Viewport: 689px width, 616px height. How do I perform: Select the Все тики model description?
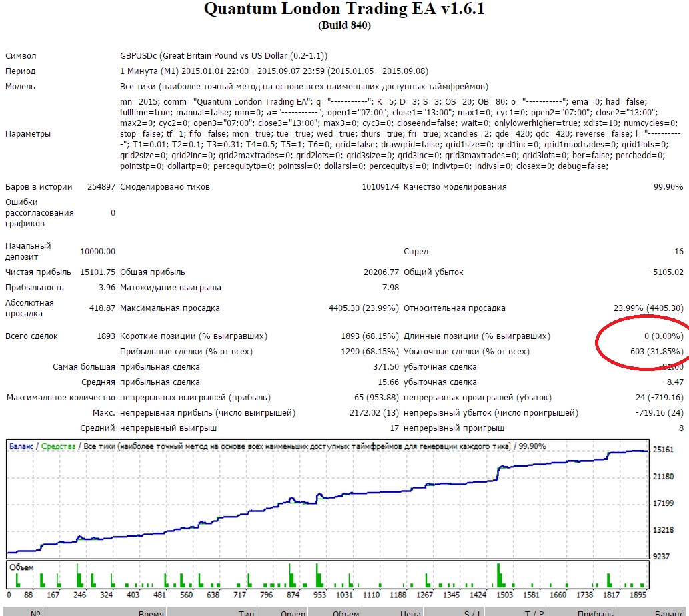pos(304,87)
